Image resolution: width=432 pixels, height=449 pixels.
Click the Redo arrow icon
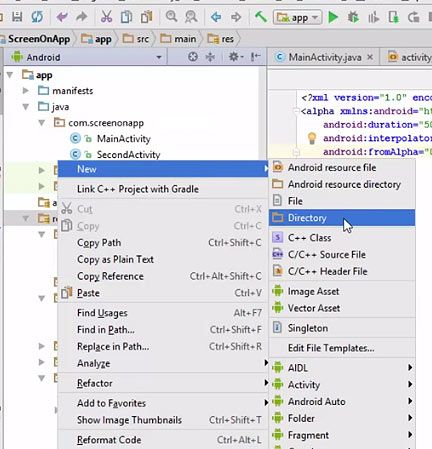[x=82, y=17]
